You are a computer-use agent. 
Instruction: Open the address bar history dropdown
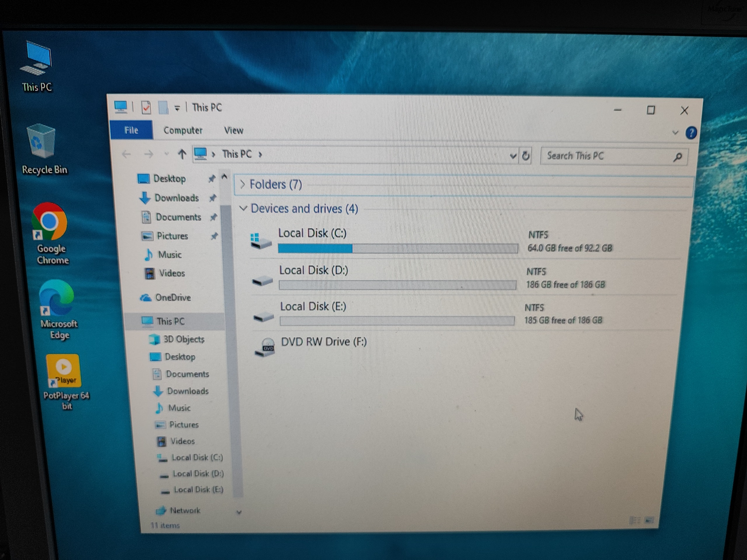click(513, 156)
